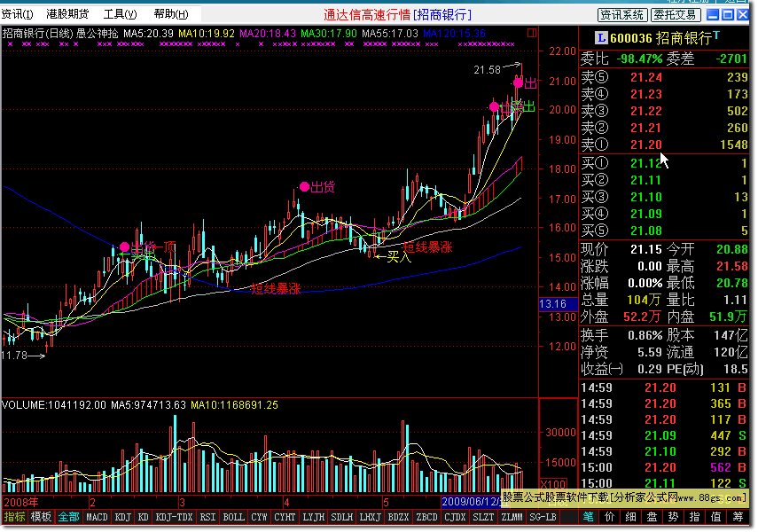Click the pink 出货 signal dot near 17.00

point(304,187)
